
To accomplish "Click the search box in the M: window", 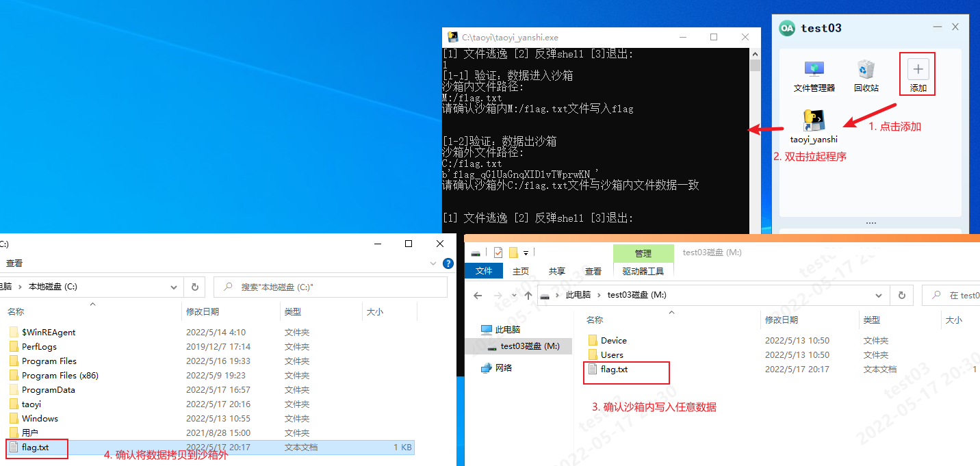I will click(951, 296).
